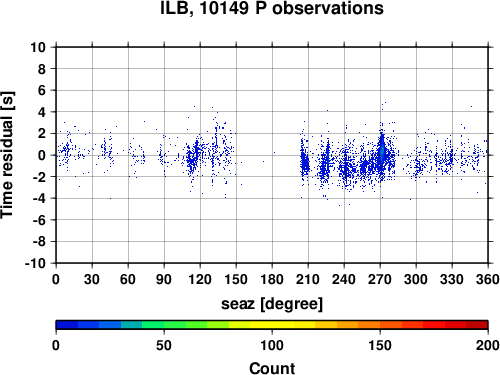This screenshot has height=375, width=500.
Task: Click the 'Count' colorbar label
Action: click(x=272, y=368)
